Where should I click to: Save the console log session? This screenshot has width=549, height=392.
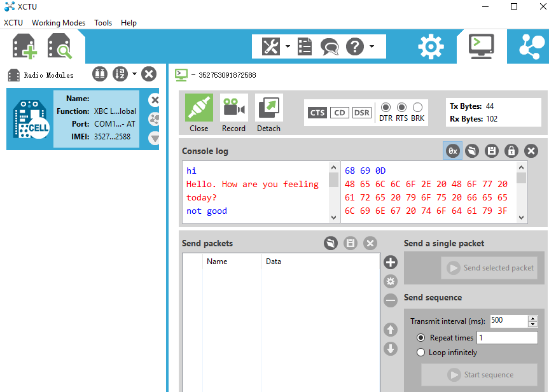[492, 151]
